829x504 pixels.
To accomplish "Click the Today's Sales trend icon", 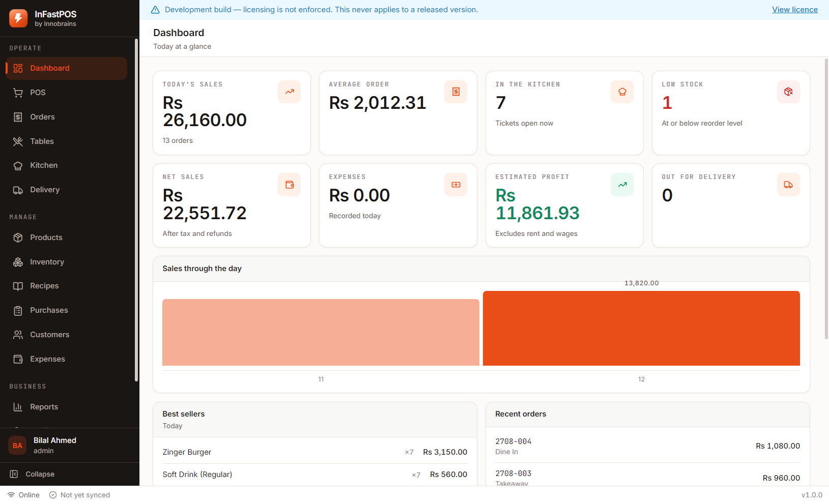I will (289, 92).
